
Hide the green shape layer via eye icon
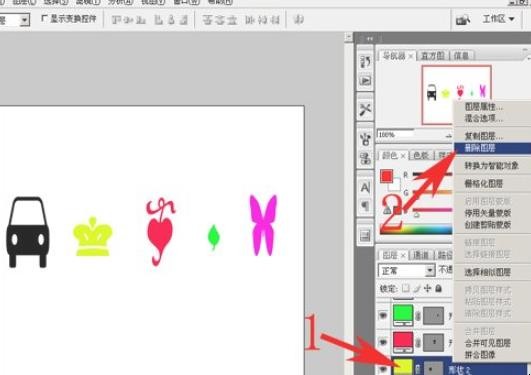tap(383, 315)
